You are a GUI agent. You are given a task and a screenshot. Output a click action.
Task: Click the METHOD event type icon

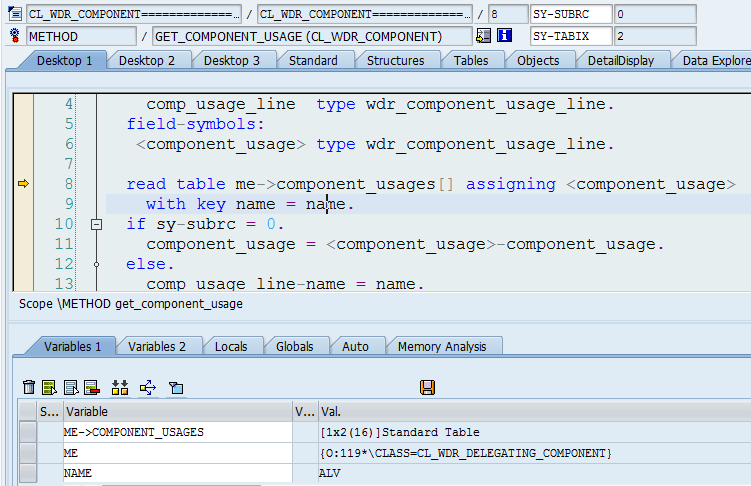pos(15,36)
